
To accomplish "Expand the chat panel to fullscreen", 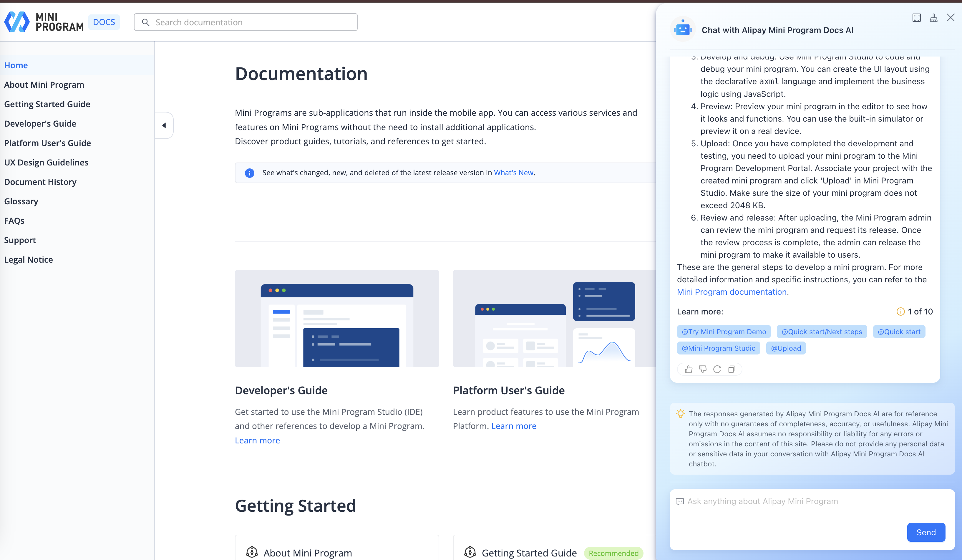I will pos(917,18).
